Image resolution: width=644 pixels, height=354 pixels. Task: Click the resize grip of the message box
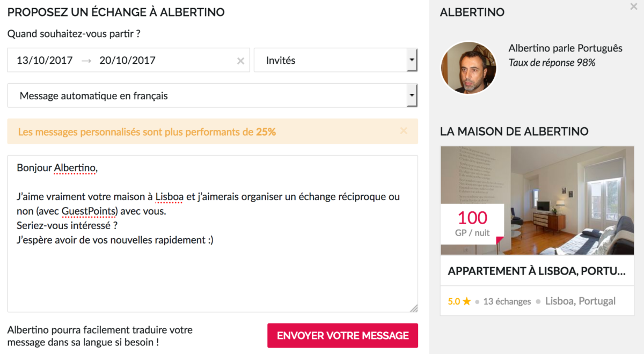pos(414,308)
